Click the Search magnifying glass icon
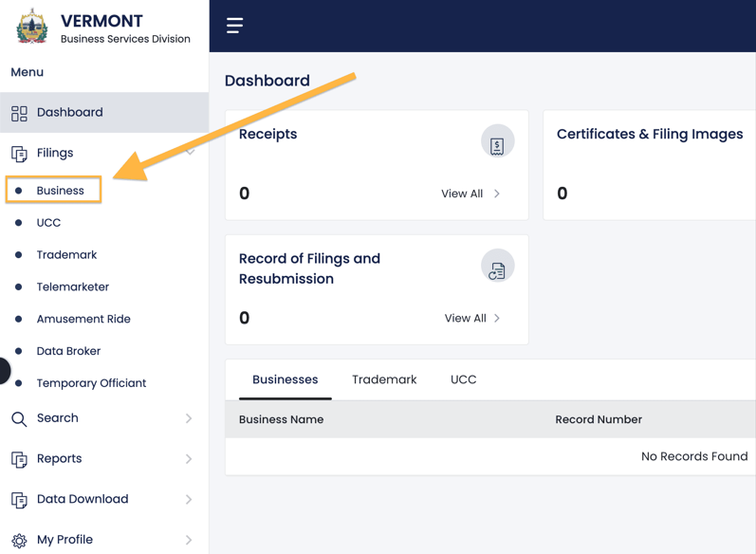 [x=19, y=418]
